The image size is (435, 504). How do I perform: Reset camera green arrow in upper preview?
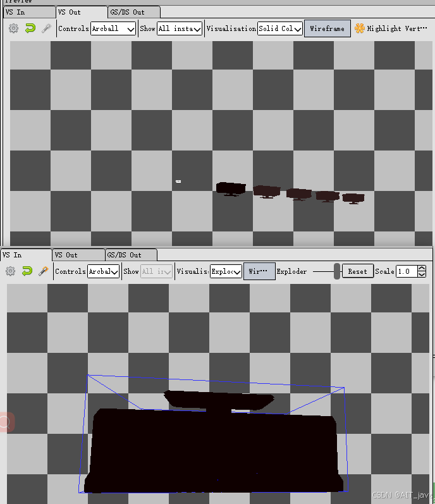tap(30, 28)
